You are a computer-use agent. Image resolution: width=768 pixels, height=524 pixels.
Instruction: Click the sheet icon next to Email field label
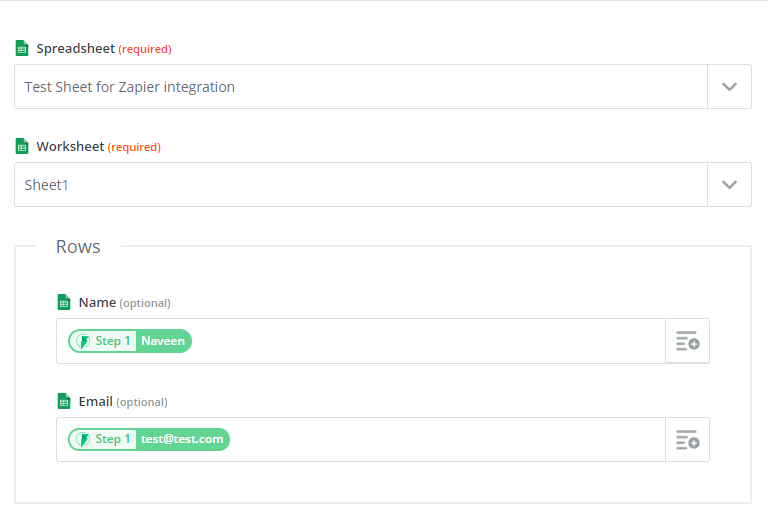click(x=64, y=401)
